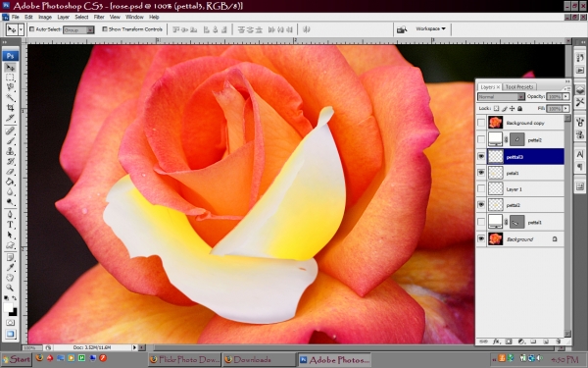The width and height of the screenshot is (588, 368).
Task: Click the Lock position icon in Layers
Action: click(x=512, y=109)
